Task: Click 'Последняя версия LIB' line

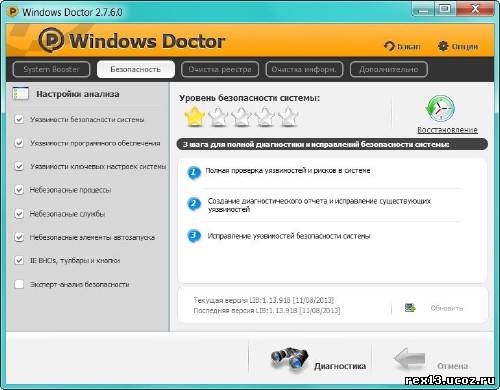Action: click(x=267, y=310)
